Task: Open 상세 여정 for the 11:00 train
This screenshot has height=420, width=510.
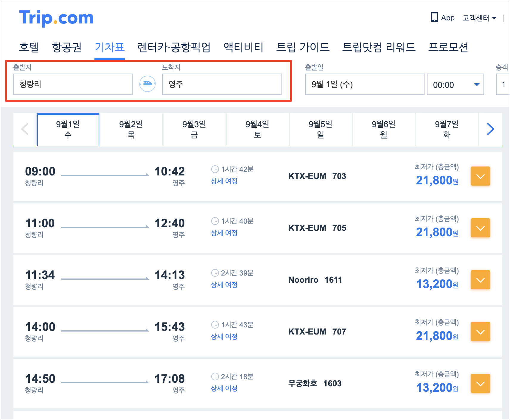Action: [x=224, y=233]
